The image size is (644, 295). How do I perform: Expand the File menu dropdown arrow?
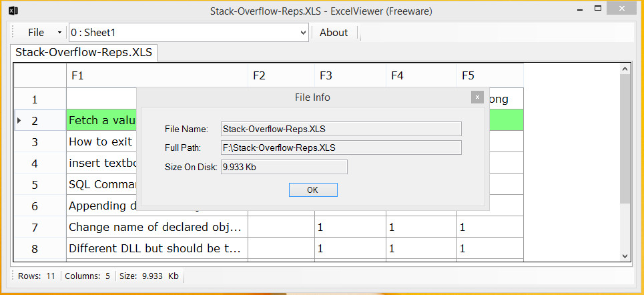59,33
